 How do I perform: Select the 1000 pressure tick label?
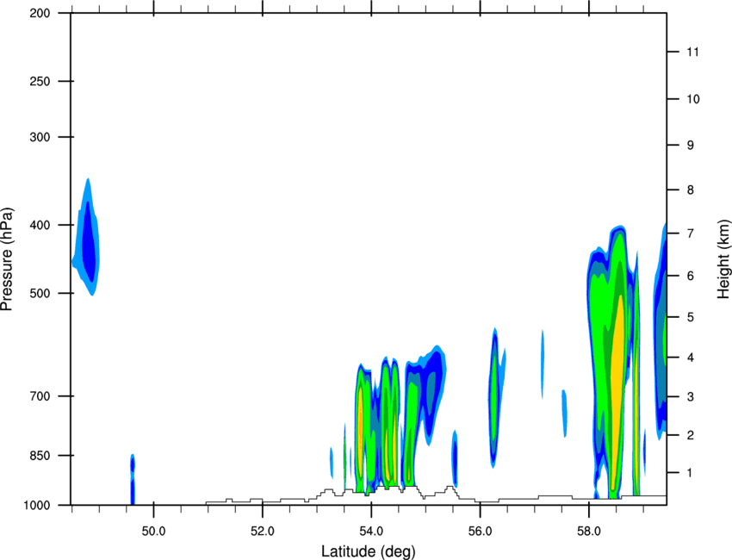37,506
